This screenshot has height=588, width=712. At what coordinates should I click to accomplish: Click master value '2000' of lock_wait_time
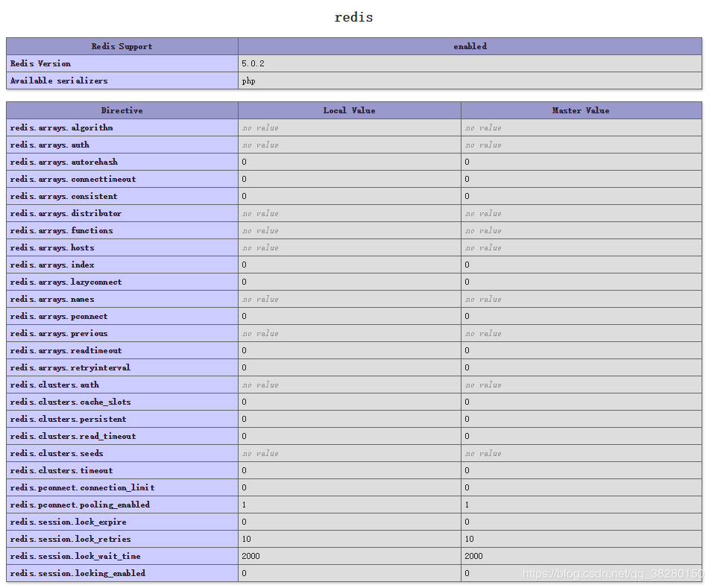pos(473,556)
